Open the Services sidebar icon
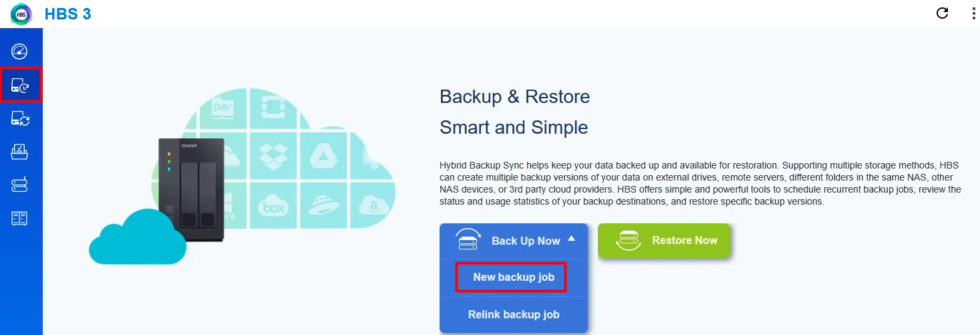This screenshot has height=335, width=980. click(20, 218)
